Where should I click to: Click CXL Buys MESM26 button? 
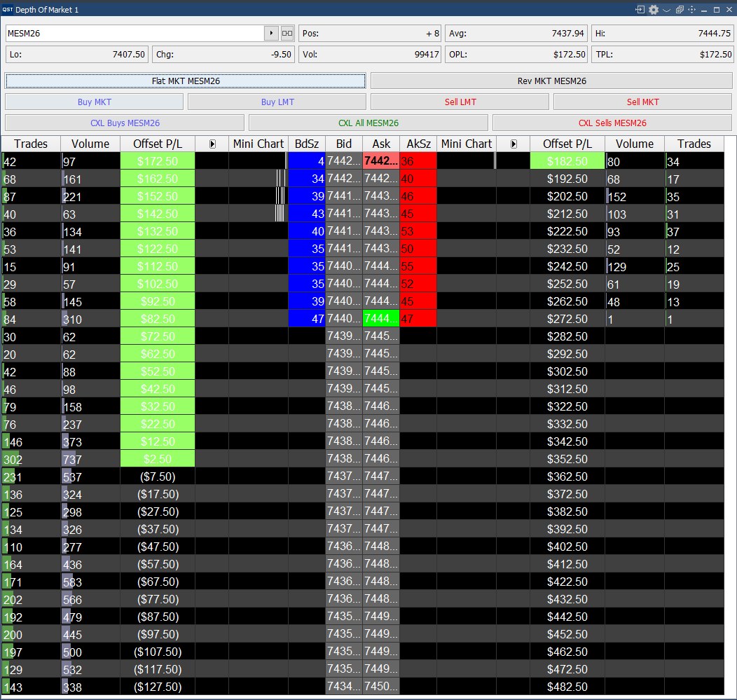(x=125, y=123)
